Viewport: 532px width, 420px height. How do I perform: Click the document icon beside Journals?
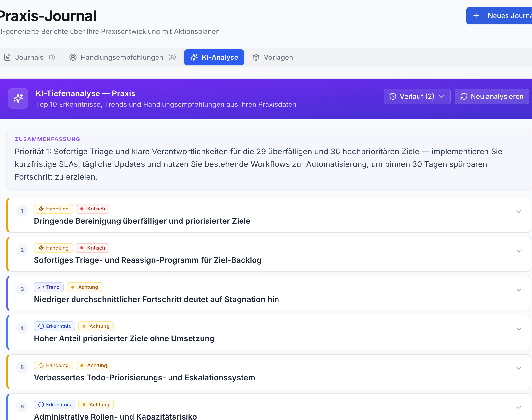[x=8, y=57]
